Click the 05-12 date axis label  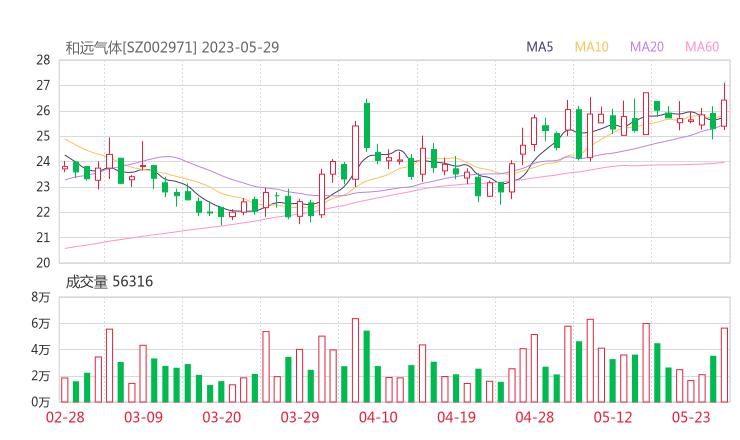(613, 417)
